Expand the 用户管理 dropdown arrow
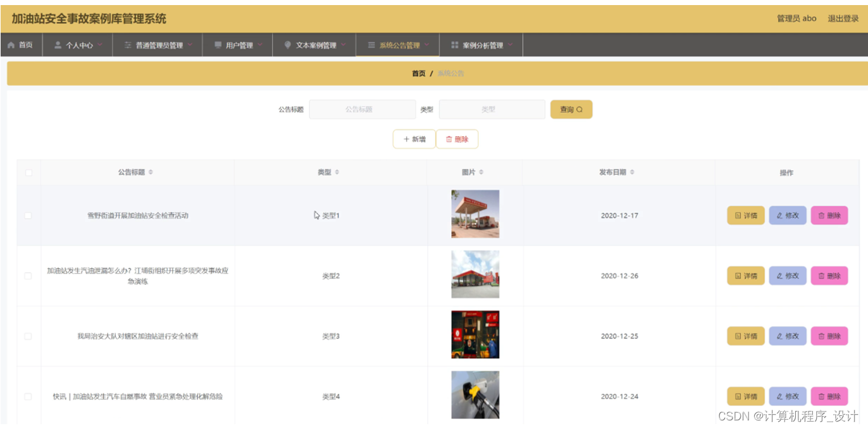 click(x=260, y=45)
